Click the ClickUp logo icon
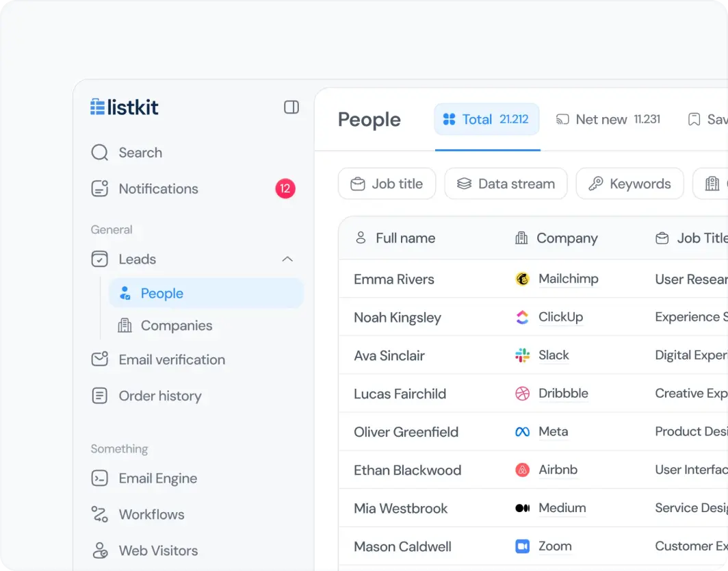Viewport: 728px width, 571px height. click(x=522, y=317)
